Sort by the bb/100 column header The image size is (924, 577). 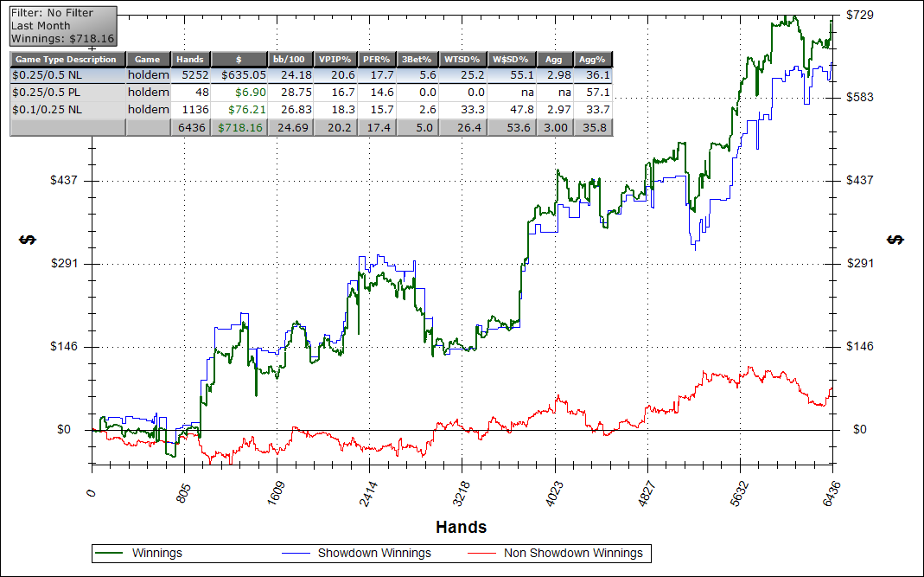[290, 59]
